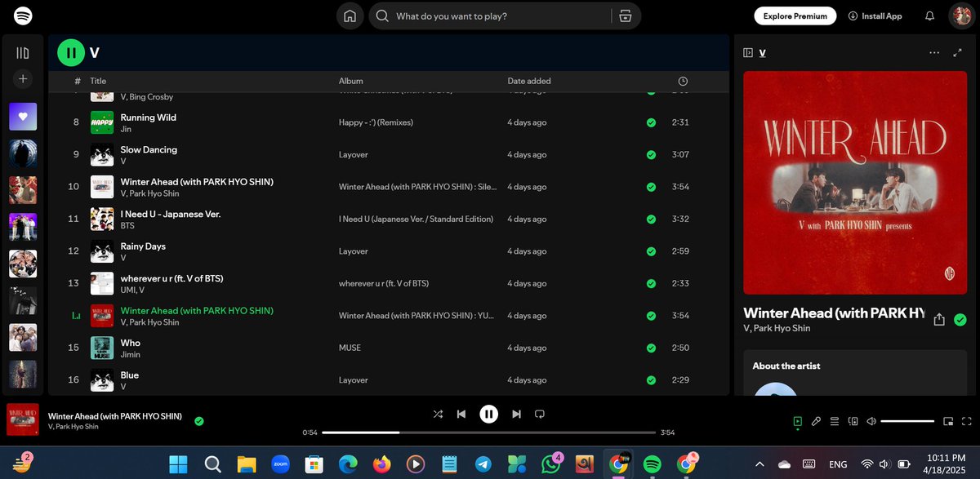Open the Happy - :') (Remixes) album link
Screen dimensions: 980x479
coord(376,122)
